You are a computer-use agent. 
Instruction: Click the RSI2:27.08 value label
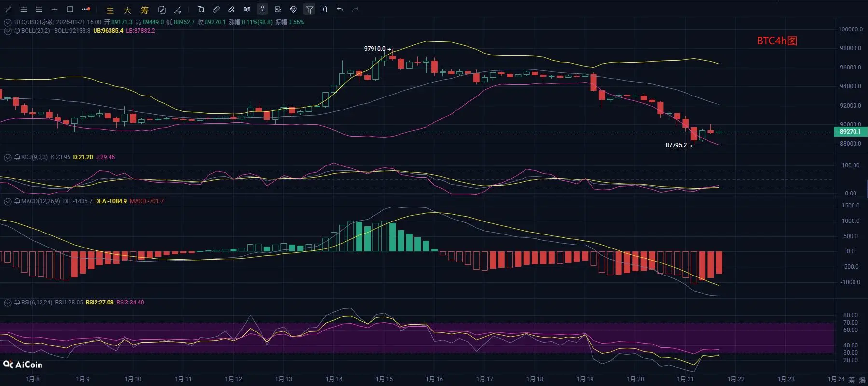(x=100, y=303)
